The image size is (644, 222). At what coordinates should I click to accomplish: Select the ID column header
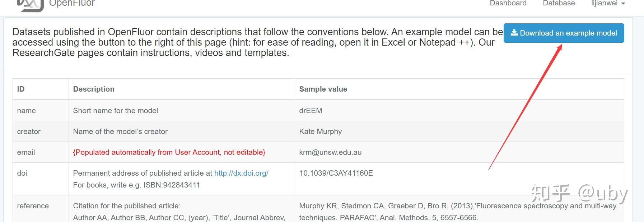point(21,89)
